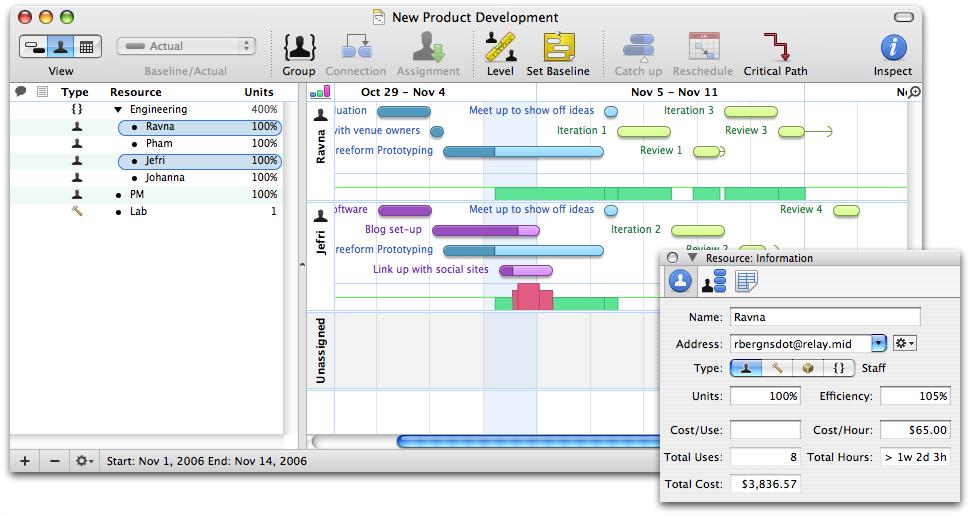The width and height of the screenshot is (970, 516).
Task: Click the Blog set-up task bar
Action: [x=486, y=231]
